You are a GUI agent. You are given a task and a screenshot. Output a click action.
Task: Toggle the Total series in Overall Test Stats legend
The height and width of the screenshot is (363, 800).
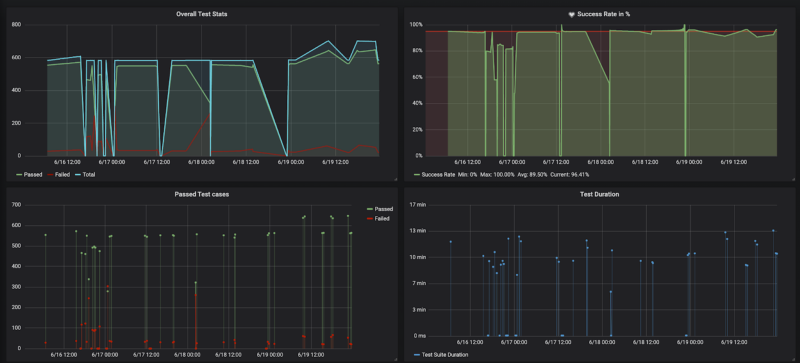coord(89,175)
